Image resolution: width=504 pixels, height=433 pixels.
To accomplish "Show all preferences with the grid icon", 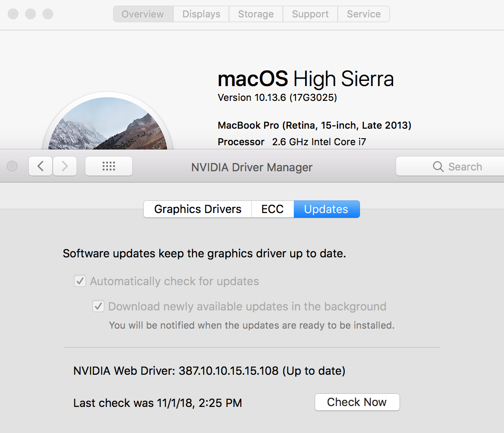I will click(x=109, y=166).
